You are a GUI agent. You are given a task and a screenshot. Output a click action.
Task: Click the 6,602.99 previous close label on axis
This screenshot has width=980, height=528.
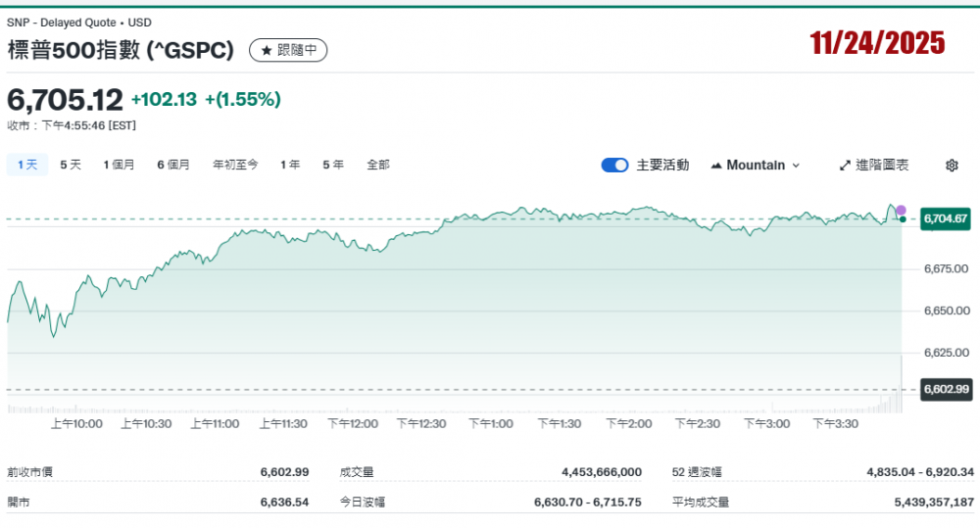pos(946,390)
